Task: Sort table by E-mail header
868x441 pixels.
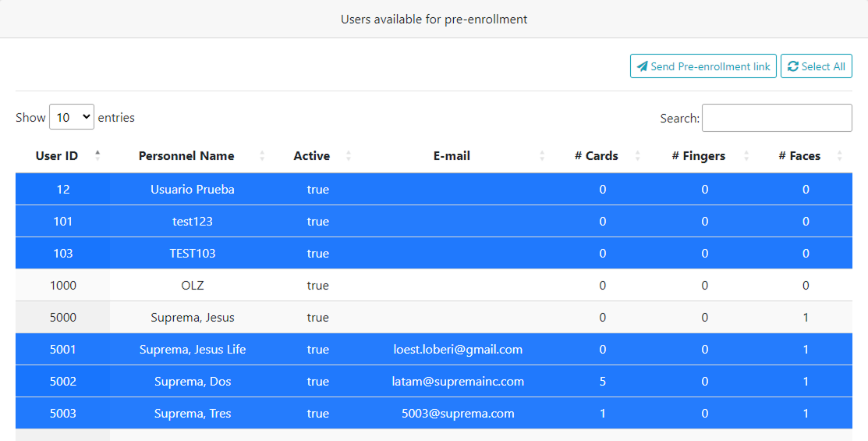Action: (452, 156)
